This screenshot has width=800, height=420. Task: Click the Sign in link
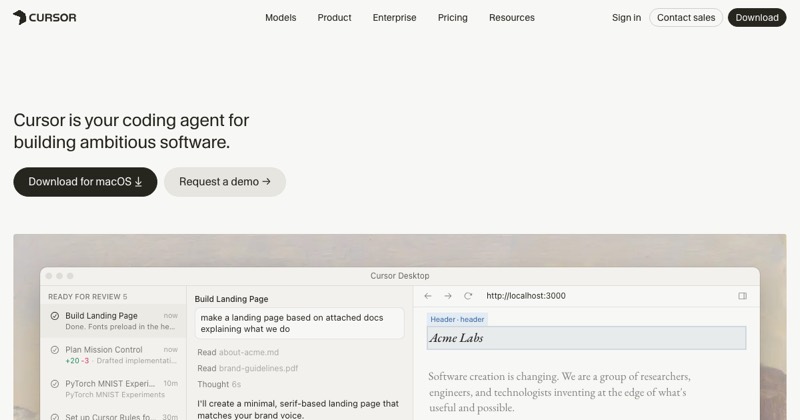pos(626,17)
